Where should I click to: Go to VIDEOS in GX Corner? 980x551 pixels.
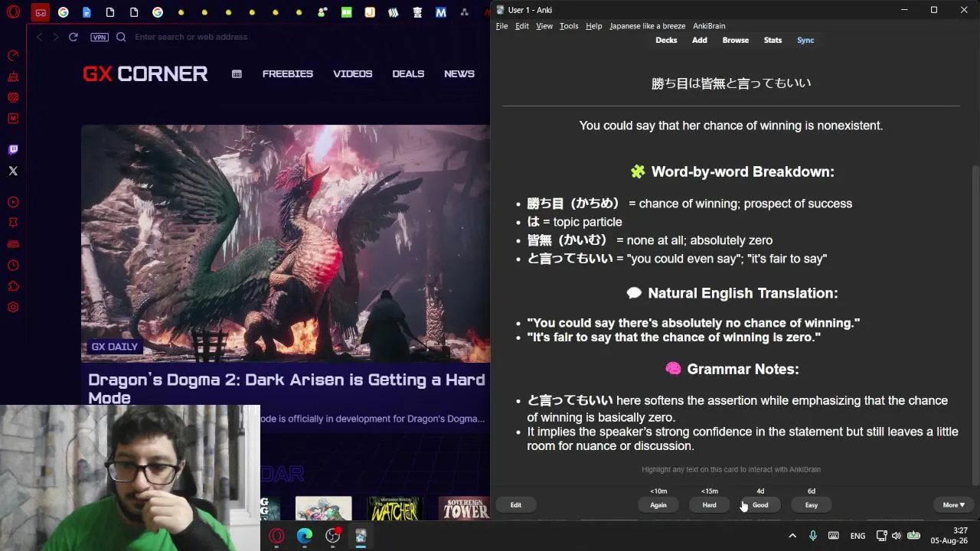coord(353,73)
